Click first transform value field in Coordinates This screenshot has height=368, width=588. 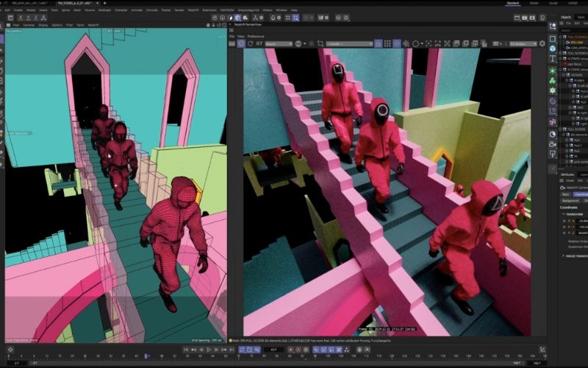(x=582, y=221)
